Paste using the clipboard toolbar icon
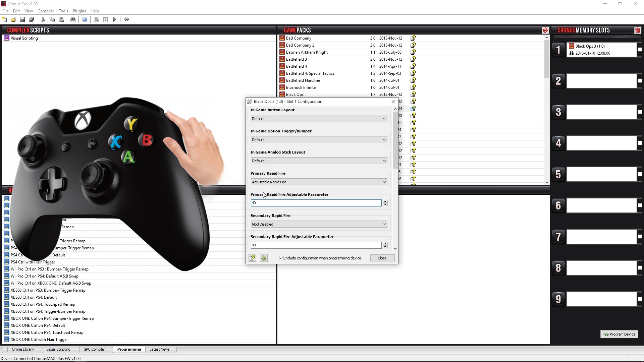Viewport: 644px width, 362px height. 61,19
